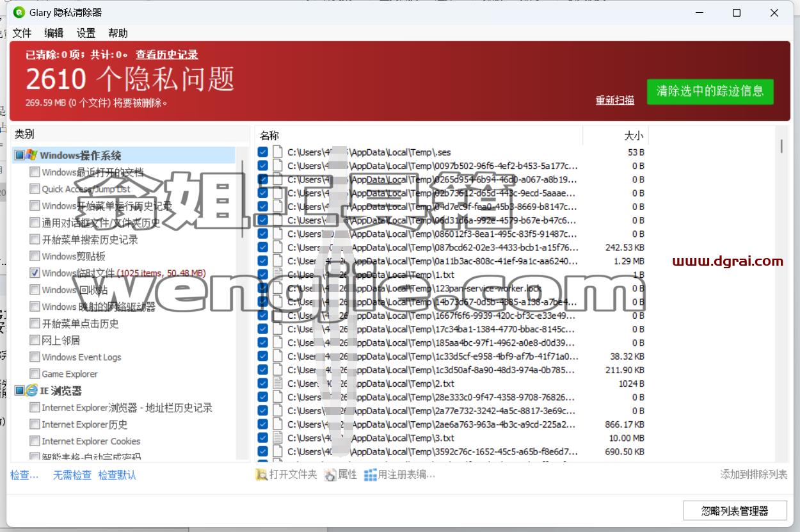800x532 pixels.
Task: Toggle the Windows操作系统 group checkbox
Action: coord(19,156)
